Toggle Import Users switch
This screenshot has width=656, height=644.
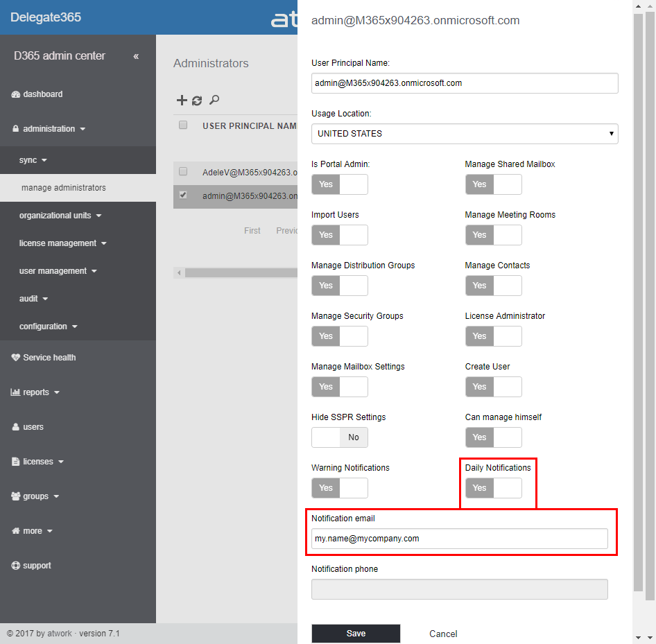340,235
